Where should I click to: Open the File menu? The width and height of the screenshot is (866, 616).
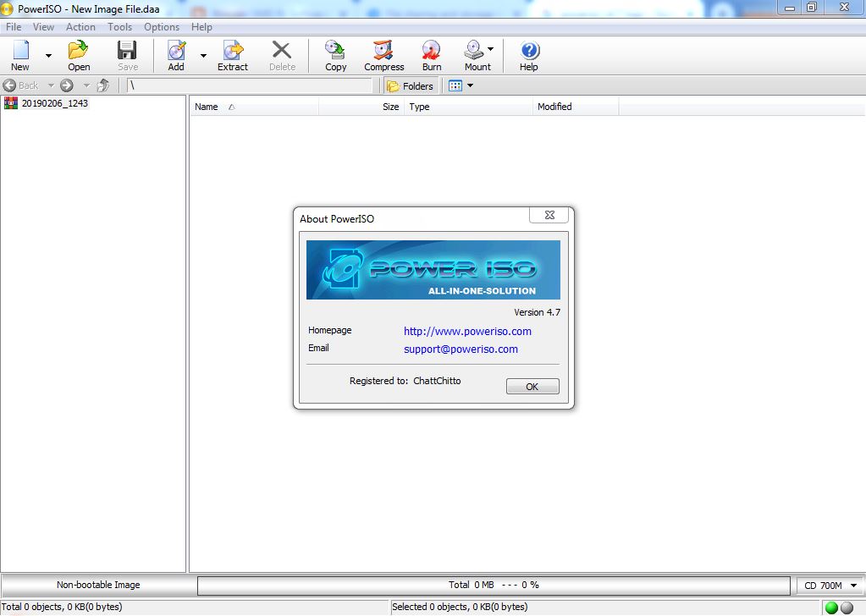tap(14, 26)
